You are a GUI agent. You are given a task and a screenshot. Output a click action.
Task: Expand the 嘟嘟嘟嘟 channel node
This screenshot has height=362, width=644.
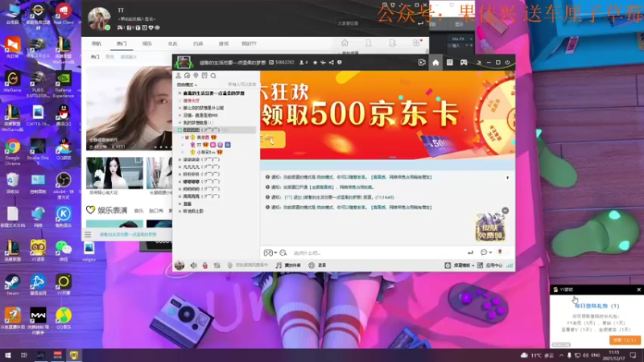click(180, 182)
